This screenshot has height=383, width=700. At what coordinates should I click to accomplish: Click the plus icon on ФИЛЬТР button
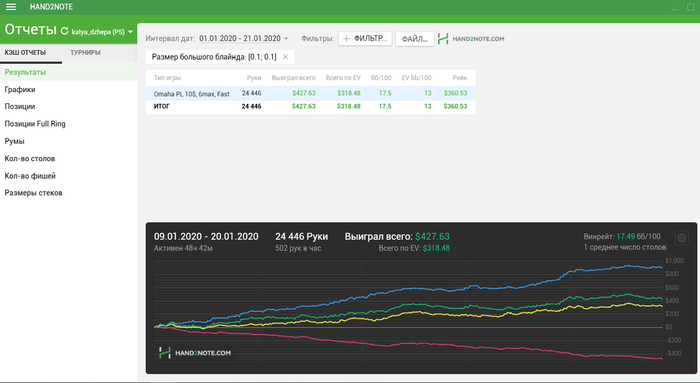[346, 39]
